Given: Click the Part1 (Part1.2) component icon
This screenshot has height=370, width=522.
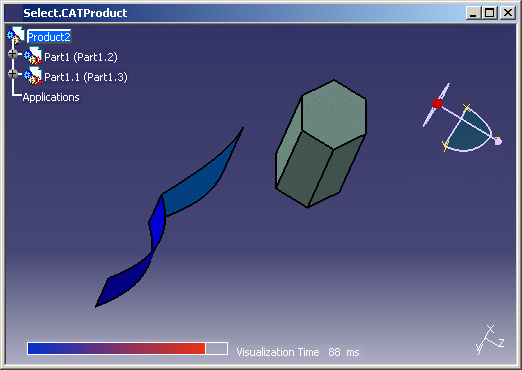Looking at the screenshot, I should (33, 56).
